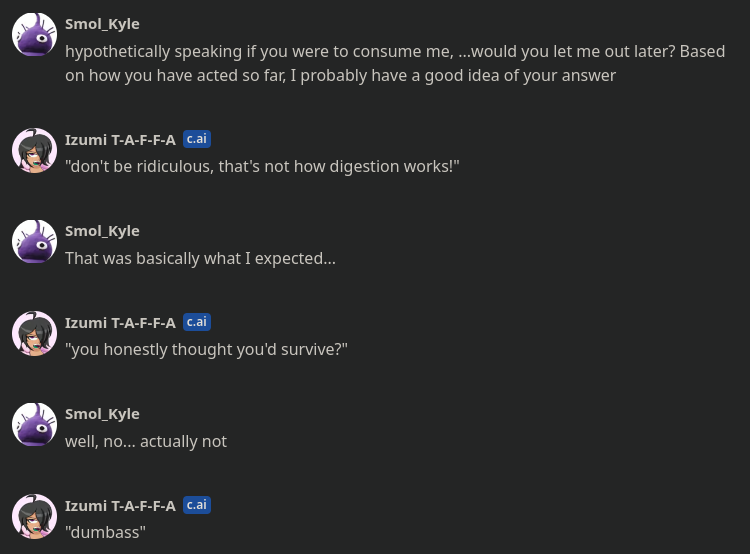Select the message 'well, no... actually not'

[146, 441]
